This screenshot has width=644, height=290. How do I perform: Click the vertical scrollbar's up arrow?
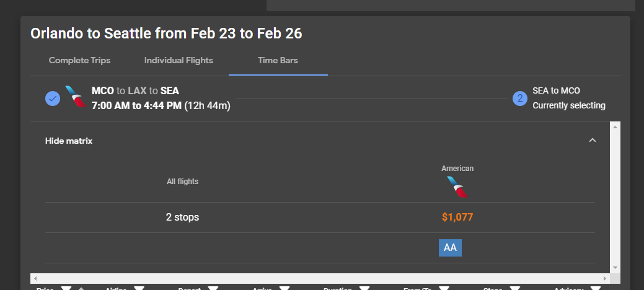pos(615,127)
